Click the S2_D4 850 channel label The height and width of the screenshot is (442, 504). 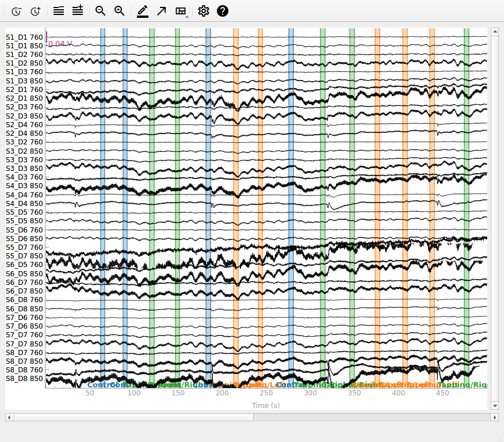[24, 134]
